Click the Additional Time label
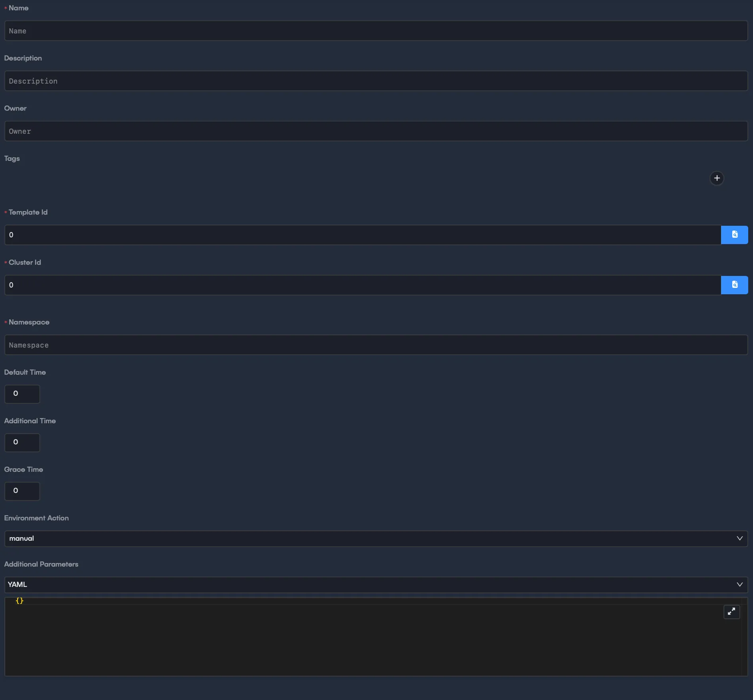This screenshot has height=700, width=753. (30, 421)
